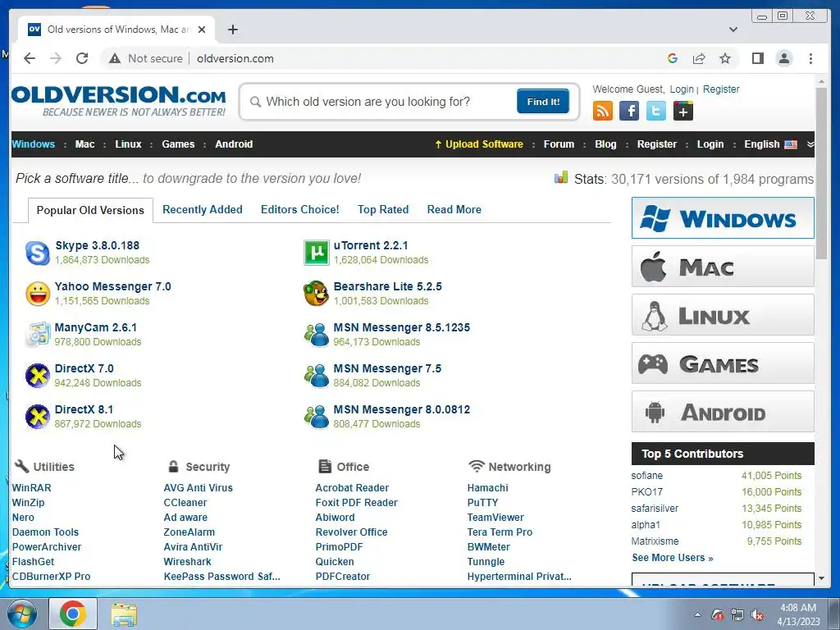Open a new Chrome tab
This screenshot has width=840, height=630.
coord(232,30)
